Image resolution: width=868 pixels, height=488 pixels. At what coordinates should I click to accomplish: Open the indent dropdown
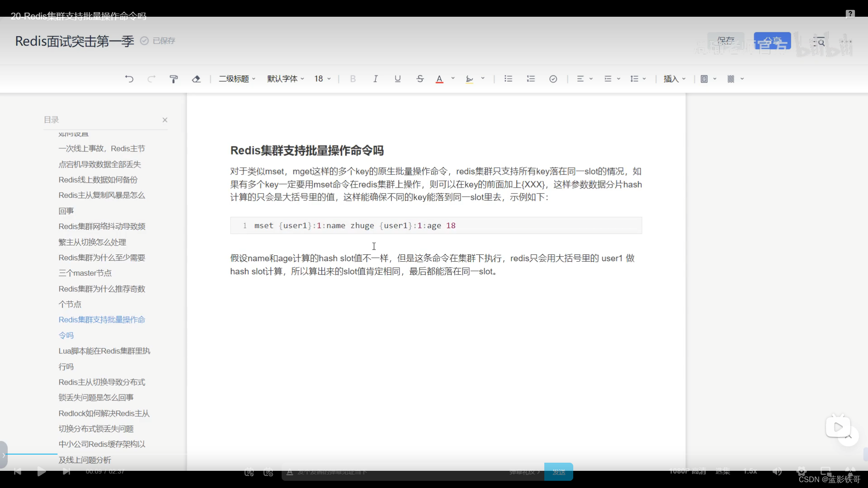(612, 79)
